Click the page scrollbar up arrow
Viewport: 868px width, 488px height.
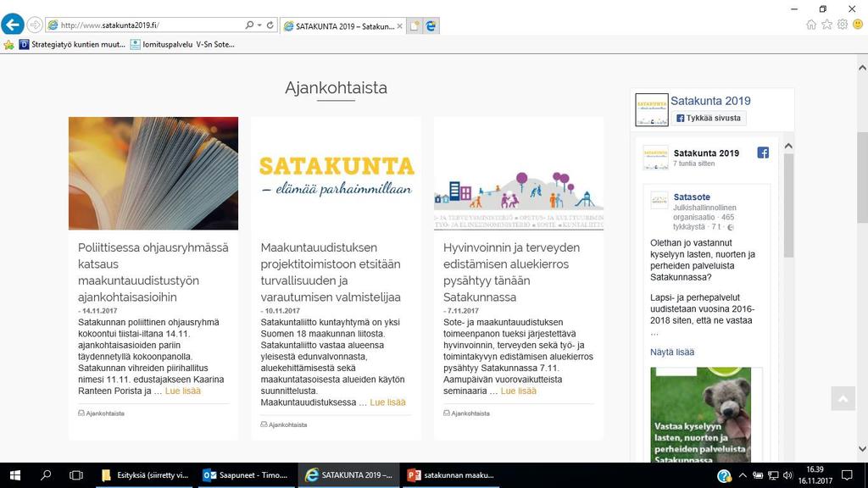tap(862, 68)
